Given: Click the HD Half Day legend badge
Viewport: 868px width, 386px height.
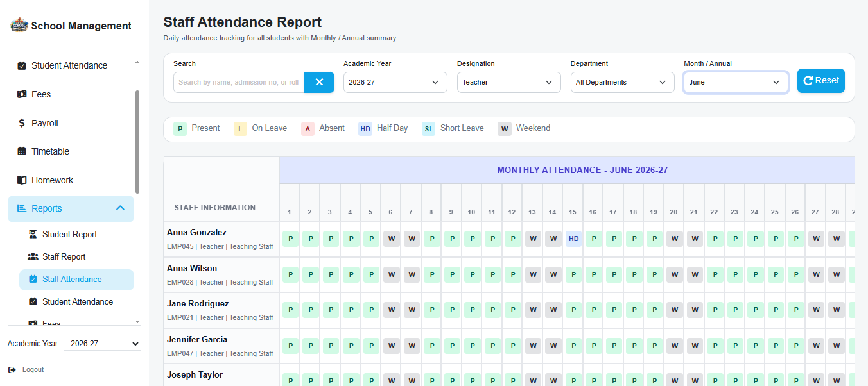Looking at the screenshot, I should (x=365, y=129).
